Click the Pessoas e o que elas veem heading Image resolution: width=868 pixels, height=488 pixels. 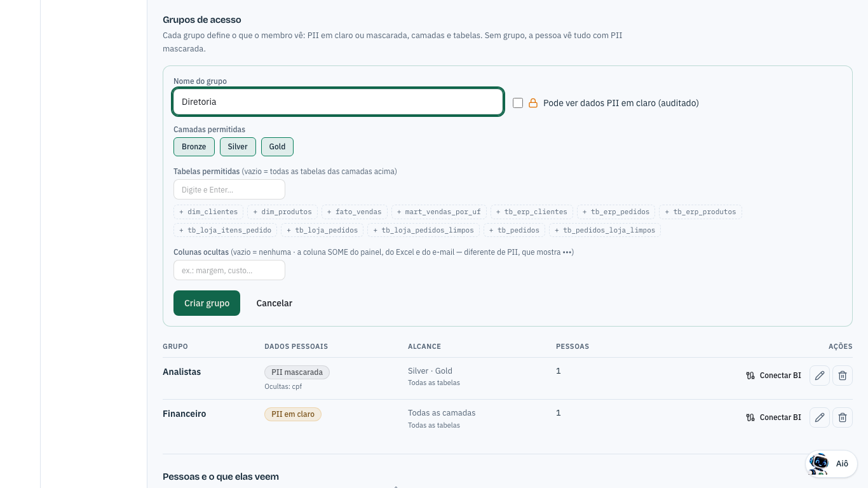pyautogui.click(x=220, y=477)
